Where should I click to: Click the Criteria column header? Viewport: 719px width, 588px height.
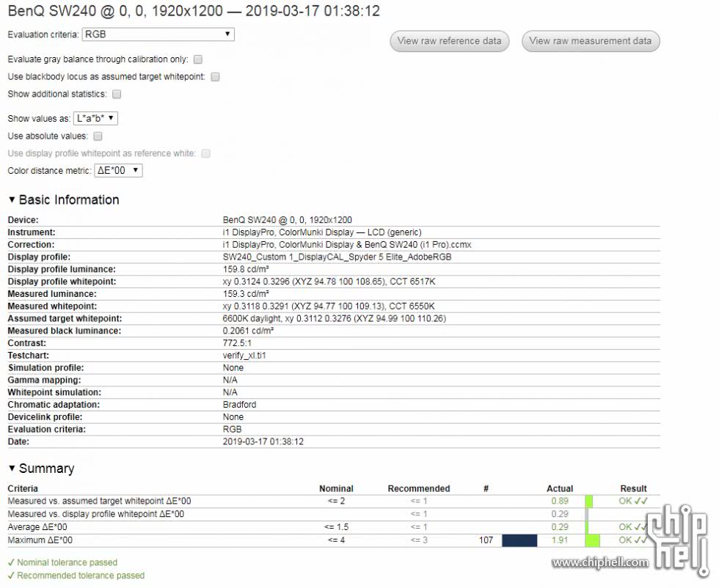coord(23,489)
